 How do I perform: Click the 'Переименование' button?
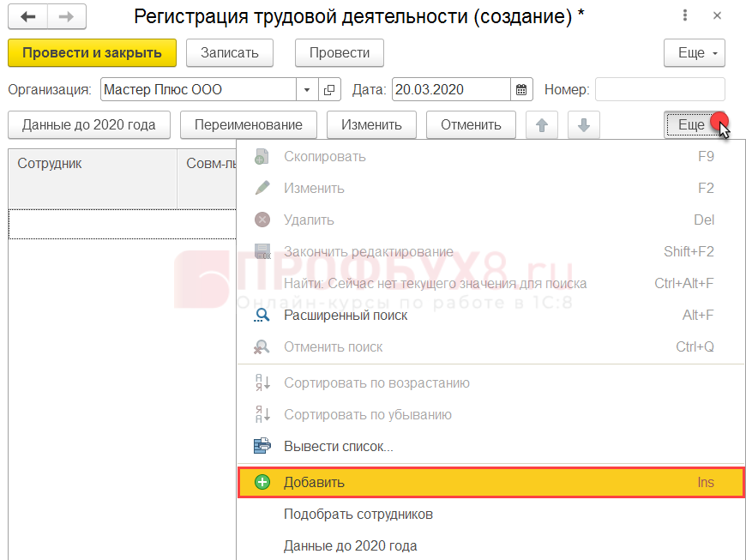[249, 124]
